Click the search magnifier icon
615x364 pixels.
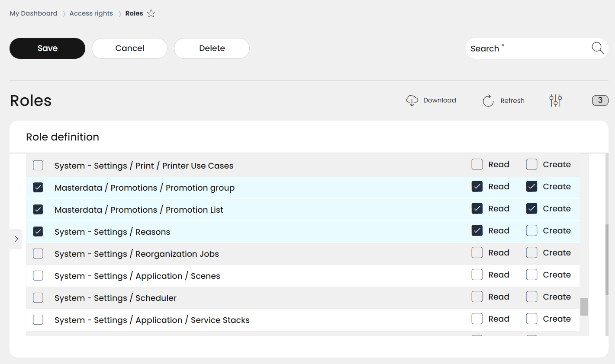point(598,48)
